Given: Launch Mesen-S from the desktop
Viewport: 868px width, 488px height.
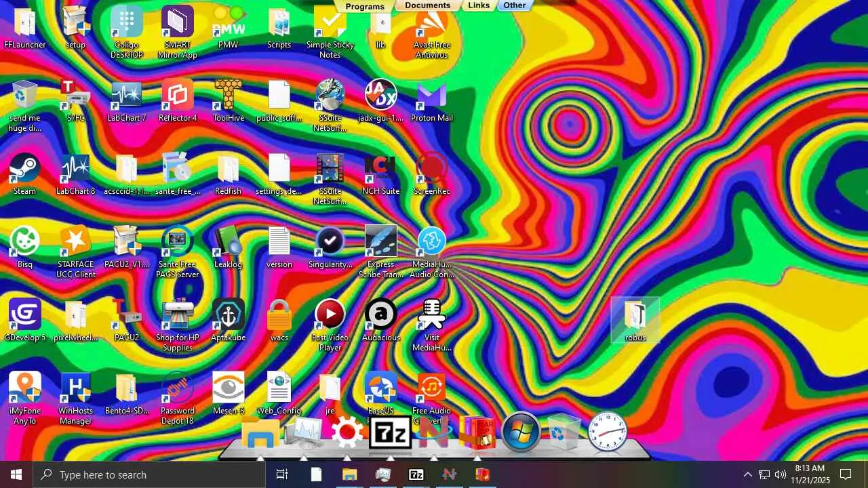Looking at the screenshot, I should click(229, 394).
